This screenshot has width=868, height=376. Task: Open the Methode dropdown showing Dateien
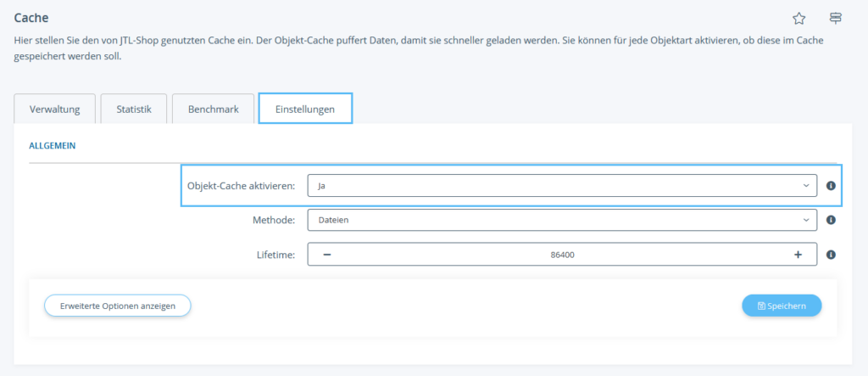(562, 220)
